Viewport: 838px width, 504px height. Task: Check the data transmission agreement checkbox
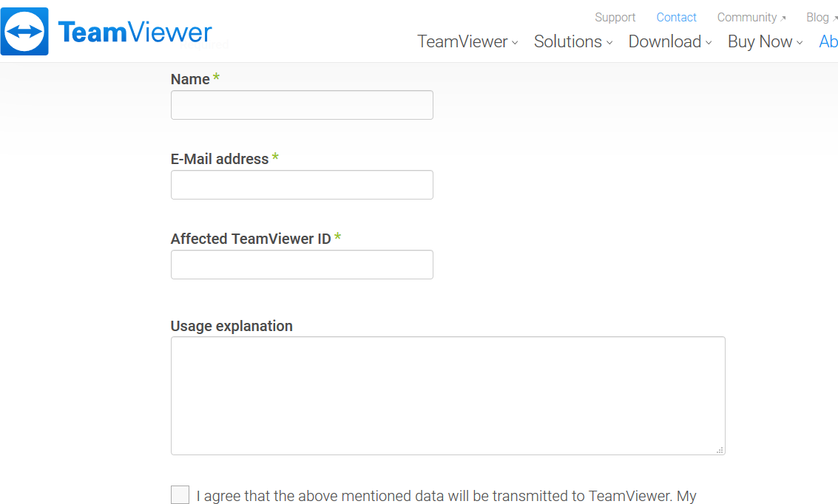(180, 495)
